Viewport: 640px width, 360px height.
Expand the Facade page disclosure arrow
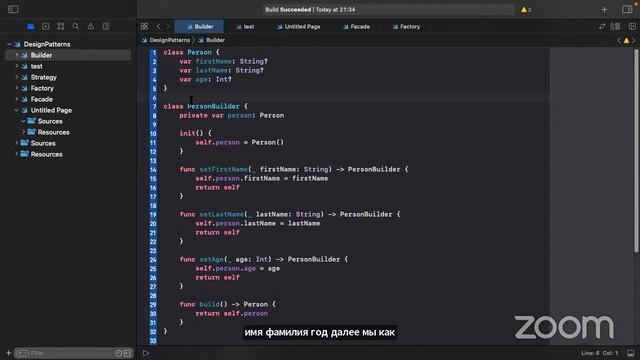point(17,99)
